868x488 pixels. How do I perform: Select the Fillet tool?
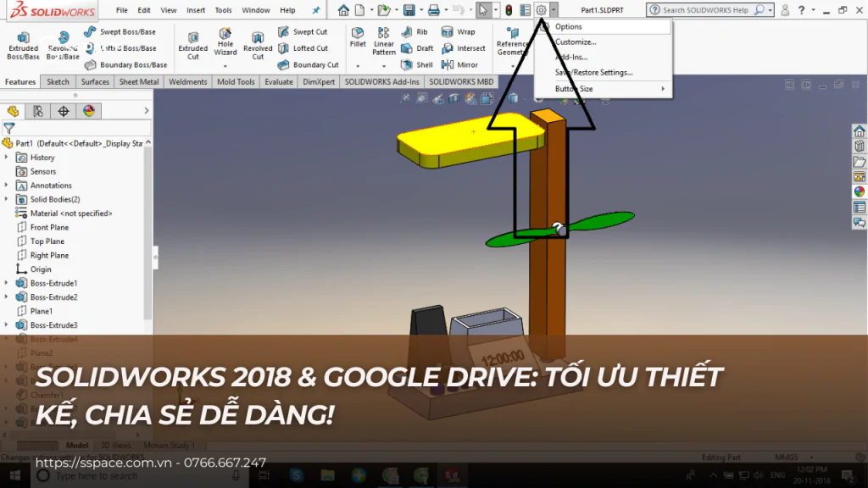358,37
